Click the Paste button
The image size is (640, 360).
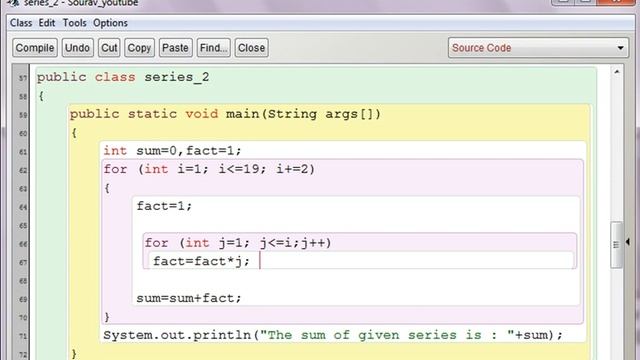click(175, 48)
